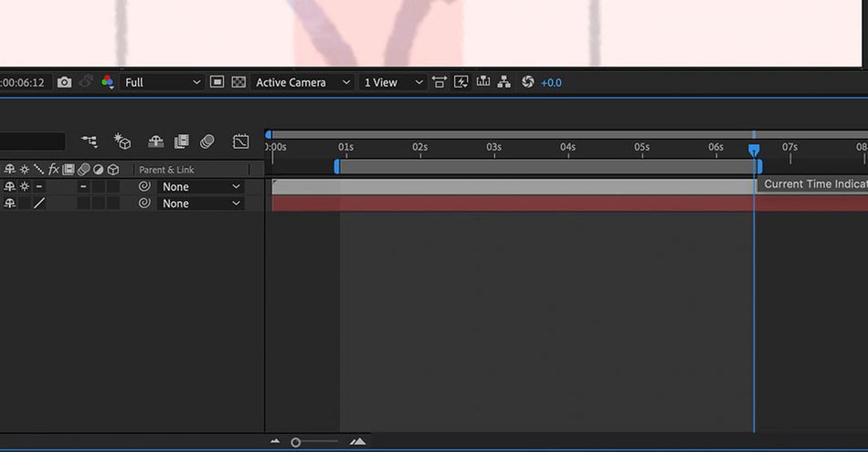The height and width of the screenshot is (452, 868).
Task: Click the 00:06:12 preview time display
Action: (x=22, y=82)
